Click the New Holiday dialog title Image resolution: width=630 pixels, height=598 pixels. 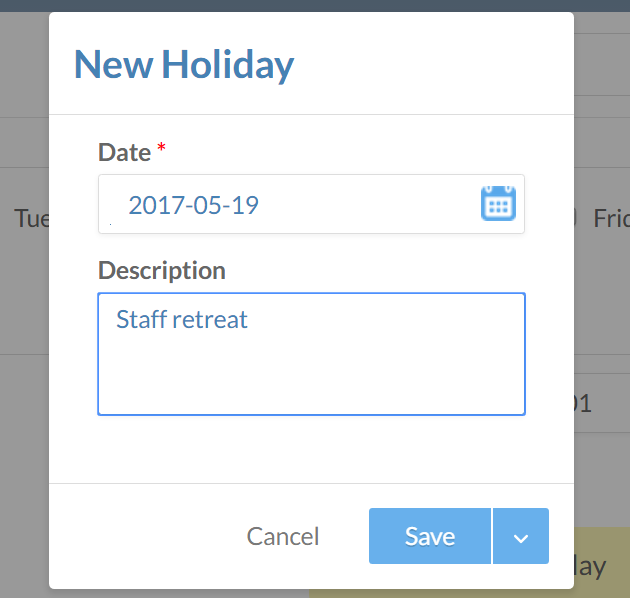pos(184,65)
